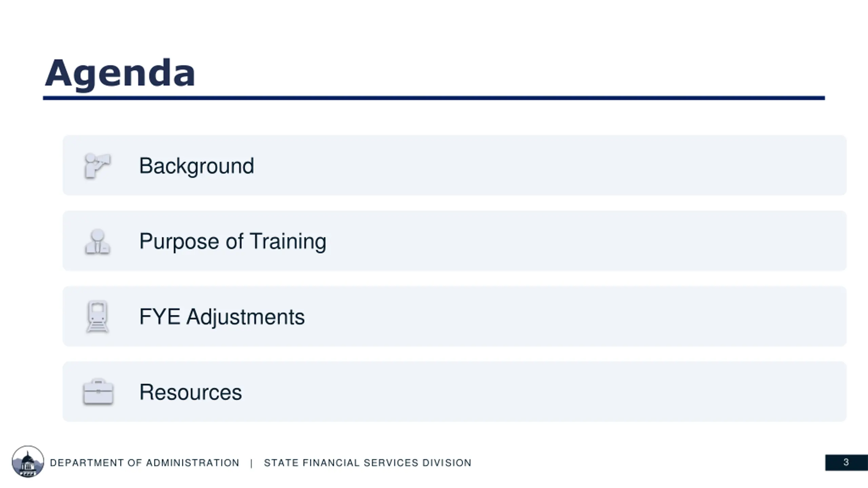Click the FYE abbreviation in third item
This screenshot has height=488, width=868.
click(159, 317)
